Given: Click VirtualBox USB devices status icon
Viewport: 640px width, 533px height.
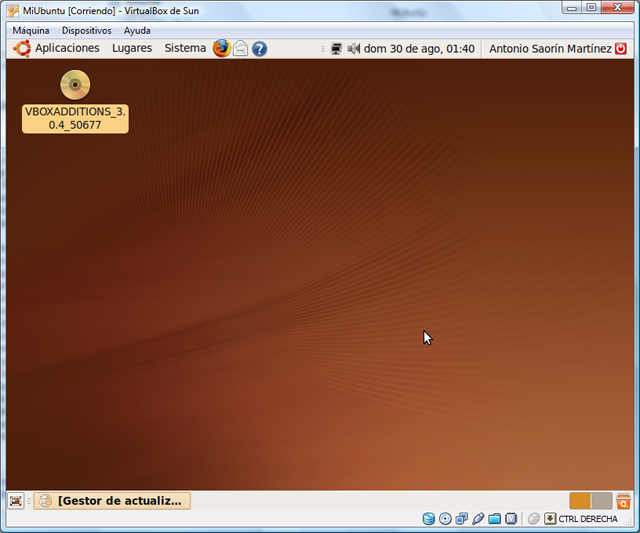Looking at the screenshot, I should point(478,519).
